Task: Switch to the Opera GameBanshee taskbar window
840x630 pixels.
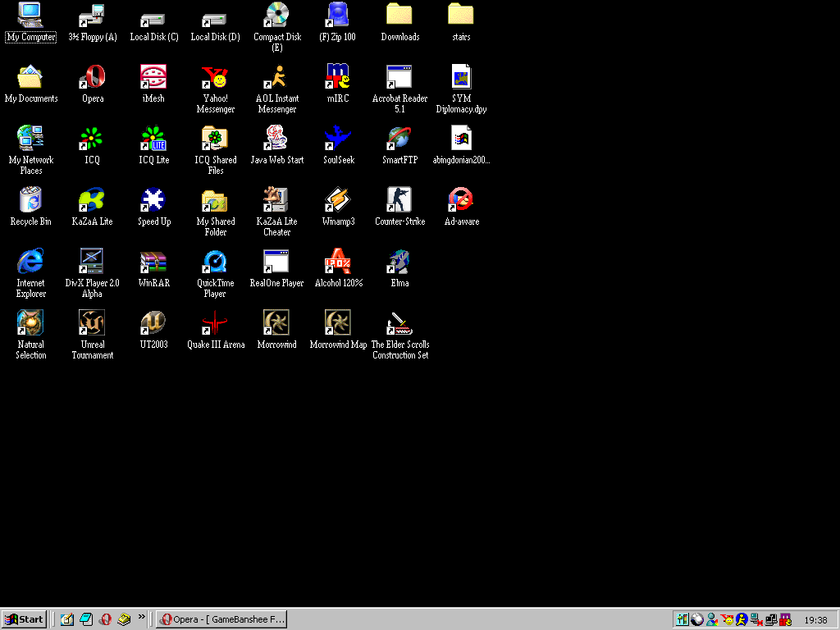Action: pos(221,619)
